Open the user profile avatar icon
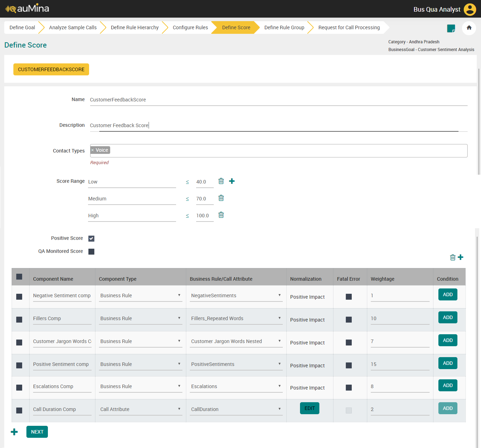The width and height of the screenshot is (481, 448). (470, 10)
